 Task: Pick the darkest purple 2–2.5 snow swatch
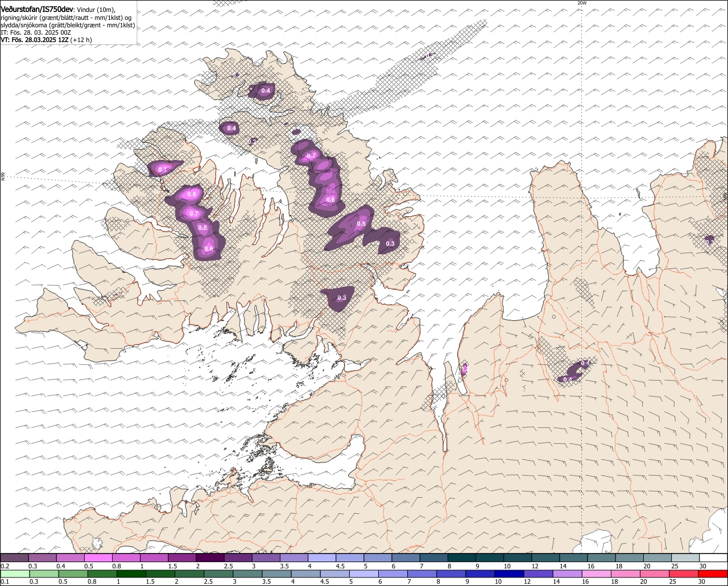pyautogui.click(x=210, y=558)
